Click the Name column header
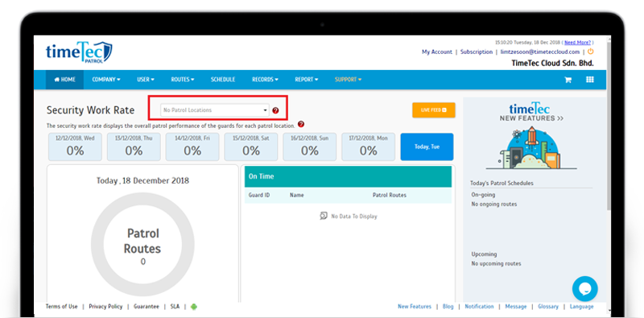This screenshot has width=644, height=318. pos(296,195)
